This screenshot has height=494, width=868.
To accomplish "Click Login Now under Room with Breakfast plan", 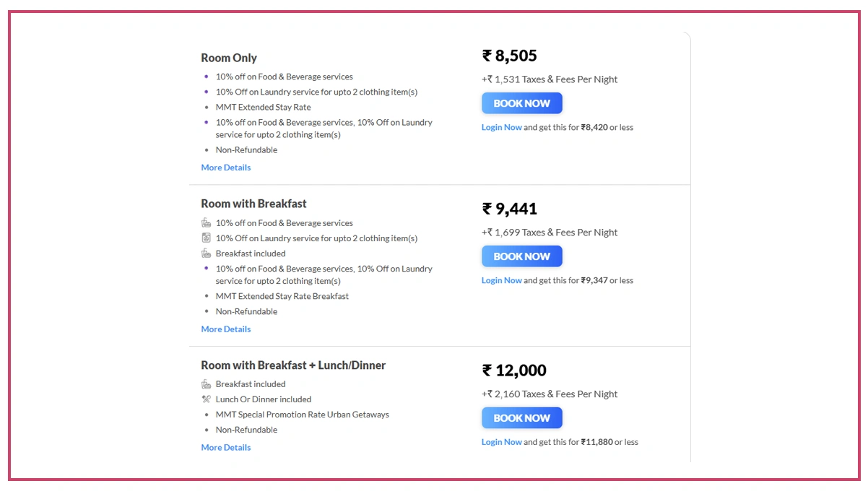I will pos(501,280).
